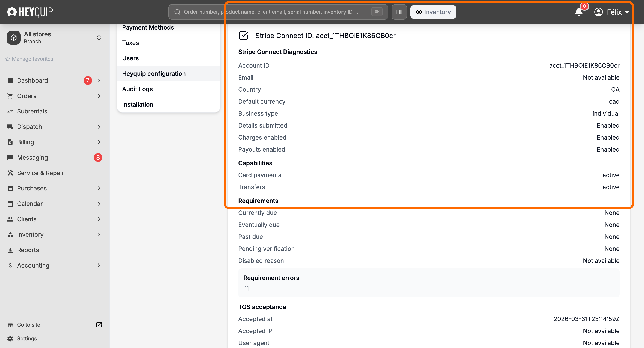Open Payment Methods settings
Screen dimensions: 644x348
(169, 27)
